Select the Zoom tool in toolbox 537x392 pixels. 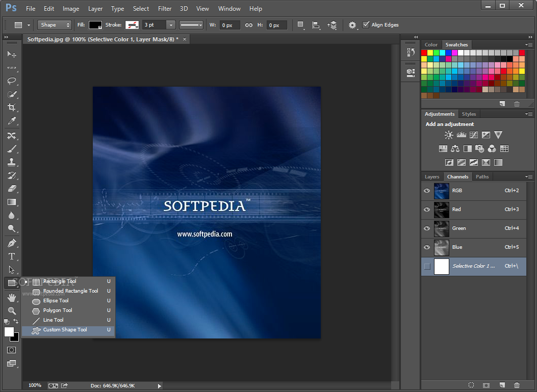(x=12, y=310)
